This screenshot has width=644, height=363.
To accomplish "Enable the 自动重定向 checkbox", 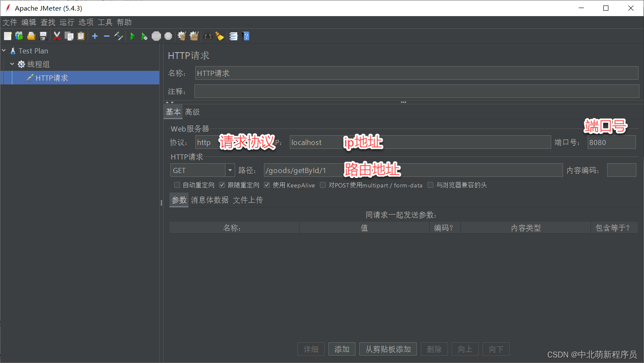I will 177,185.
